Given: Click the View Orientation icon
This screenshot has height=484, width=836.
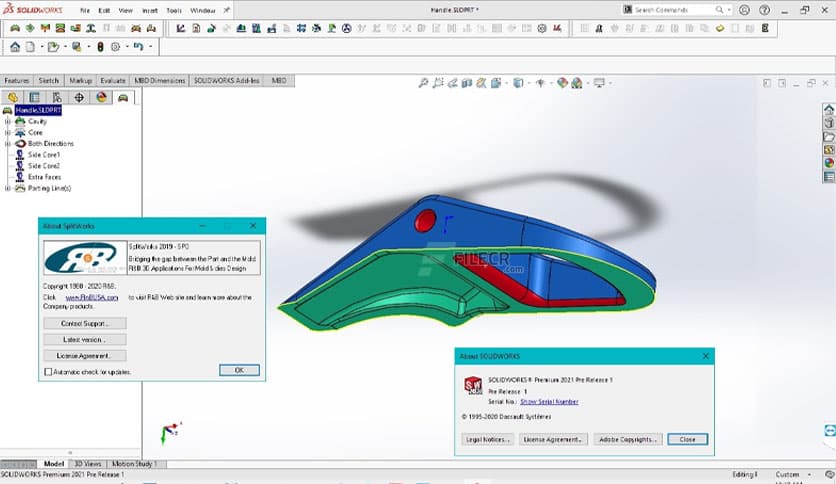Looking at the screenshot, I should pyautogui.click(x=496, y=83).
